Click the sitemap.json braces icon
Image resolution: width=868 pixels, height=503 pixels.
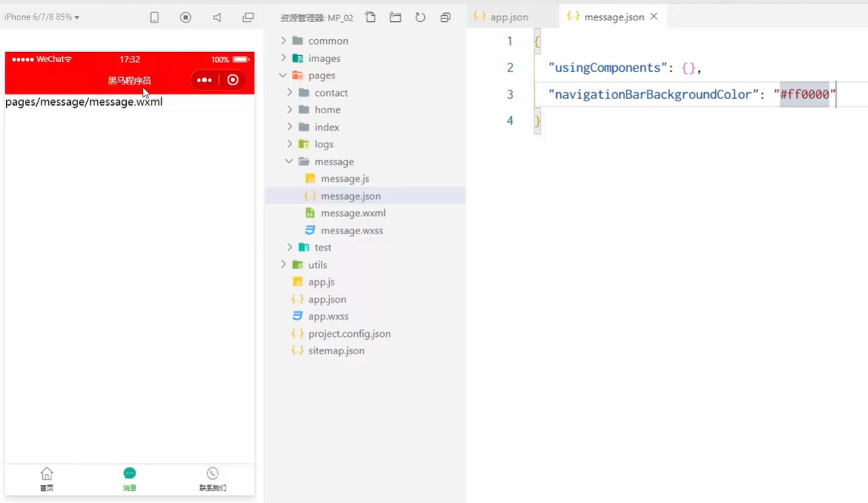[x=298, y=350]
